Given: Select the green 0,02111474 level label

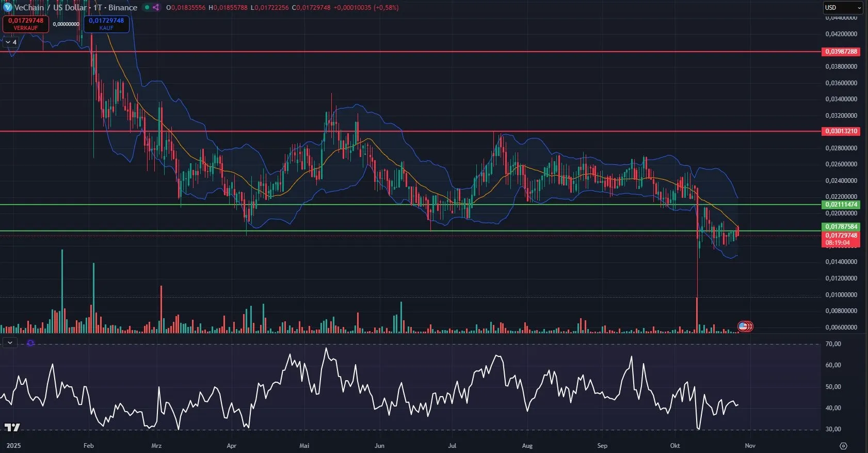Looking at the screenshot, I should point(841,205).
